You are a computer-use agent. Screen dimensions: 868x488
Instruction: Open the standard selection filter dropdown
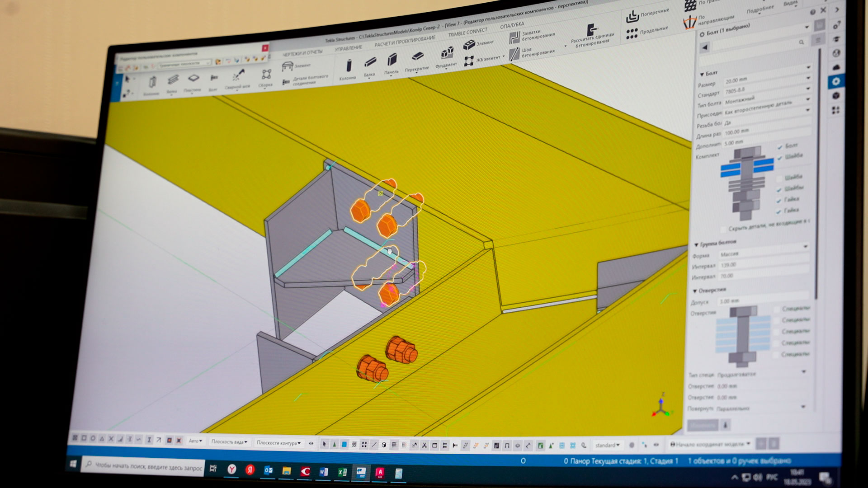click(x=607, y=446)
